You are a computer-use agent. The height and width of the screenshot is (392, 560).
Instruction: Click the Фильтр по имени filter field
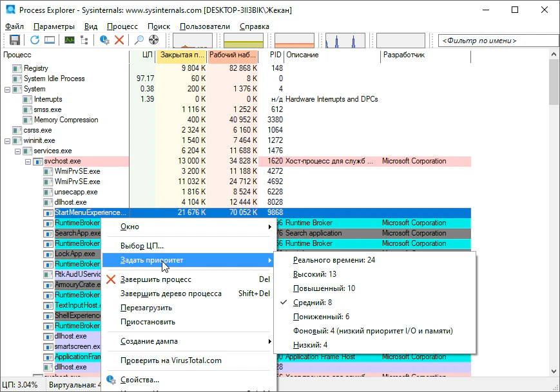click(x=496, y=41)
